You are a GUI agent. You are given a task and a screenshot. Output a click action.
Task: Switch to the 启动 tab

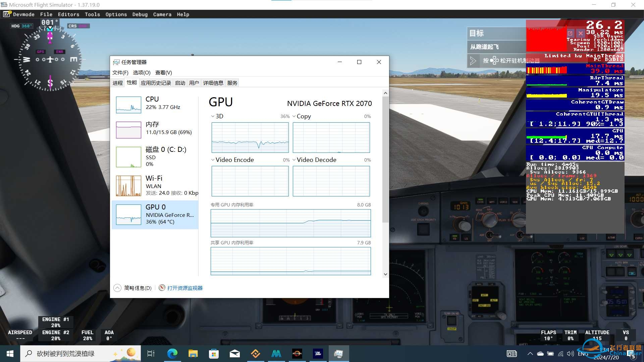pyautogui.click(x=180, y=83)
